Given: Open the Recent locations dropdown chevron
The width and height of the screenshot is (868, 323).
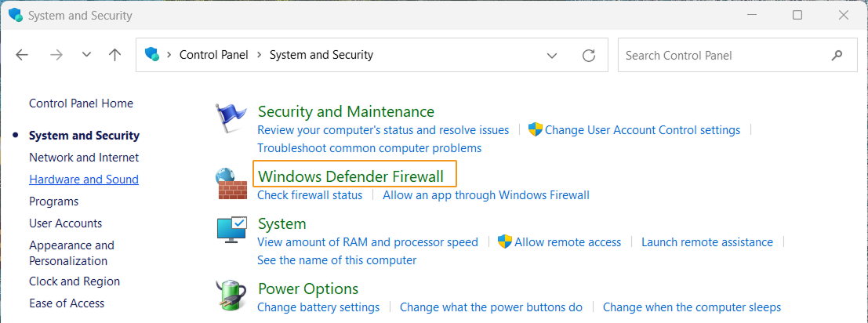Looking at the screenshot, I should pyautogui.click(x=86, y=55).
